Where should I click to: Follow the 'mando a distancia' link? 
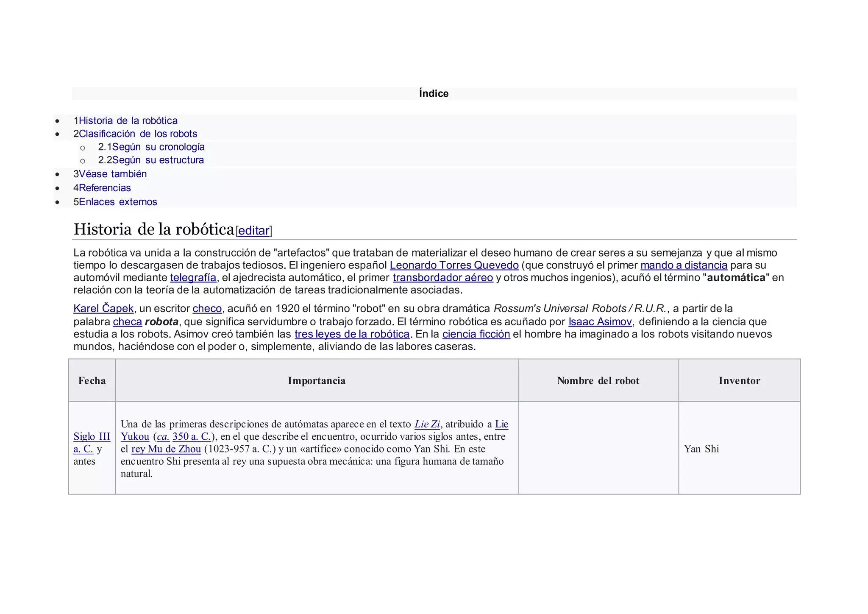tap(684, 265)
